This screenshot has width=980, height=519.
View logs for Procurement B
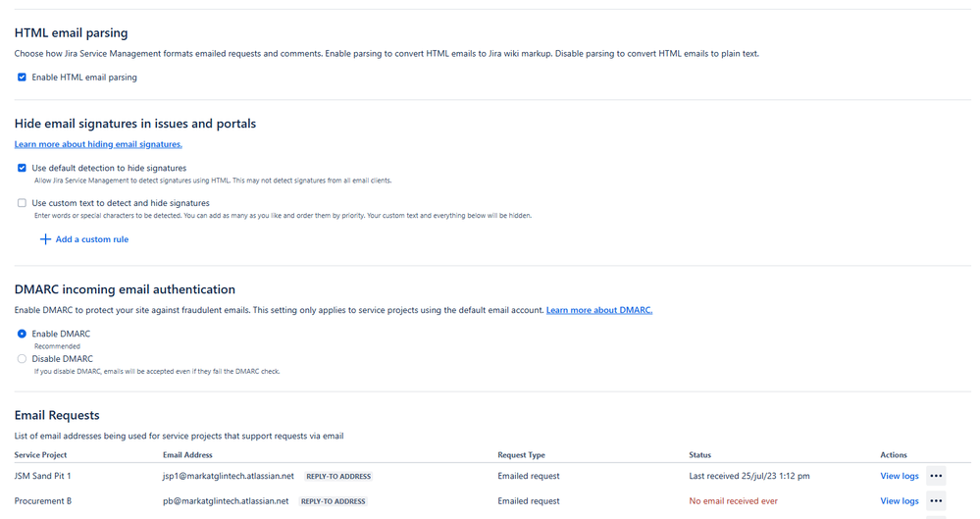pos(900,501)
